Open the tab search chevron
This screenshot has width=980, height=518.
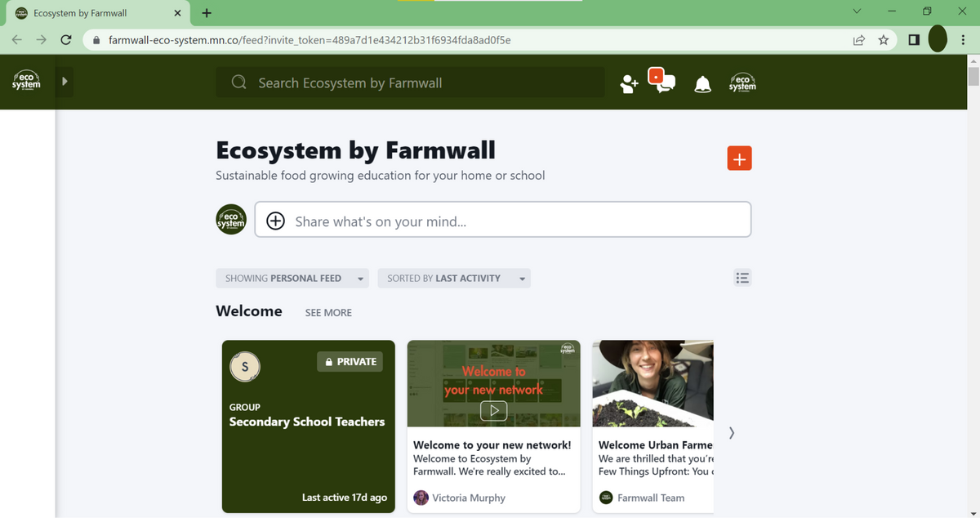[x=856, y=11]
